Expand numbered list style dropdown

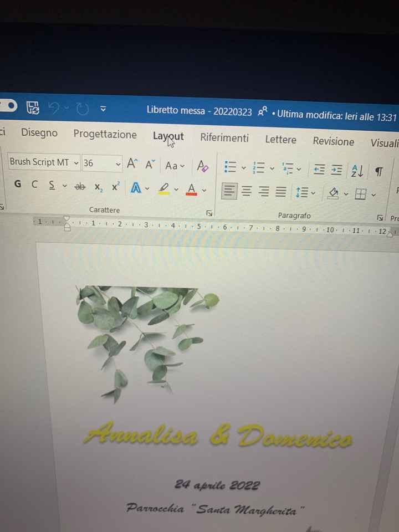tap(272, 168)
